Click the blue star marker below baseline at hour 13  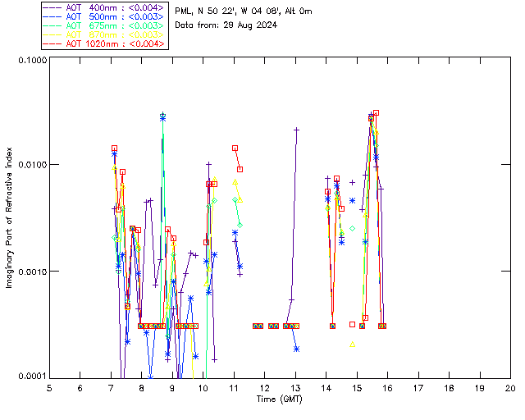pos(296,349)
